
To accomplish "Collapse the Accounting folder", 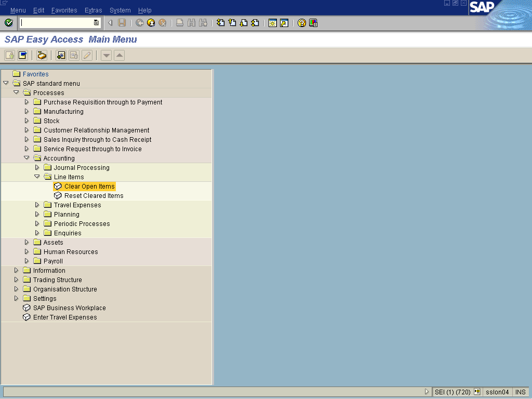I will (x=26, y=158).
